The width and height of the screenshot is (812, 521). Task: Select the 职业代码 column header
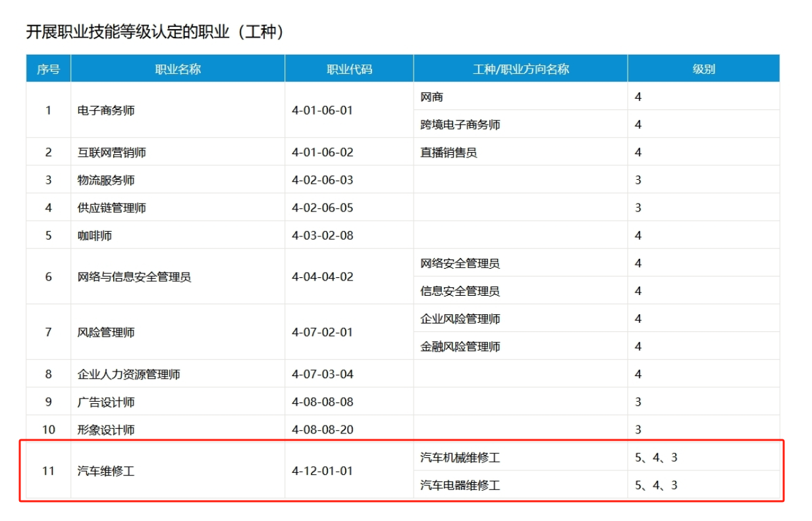tap(349, 69)
